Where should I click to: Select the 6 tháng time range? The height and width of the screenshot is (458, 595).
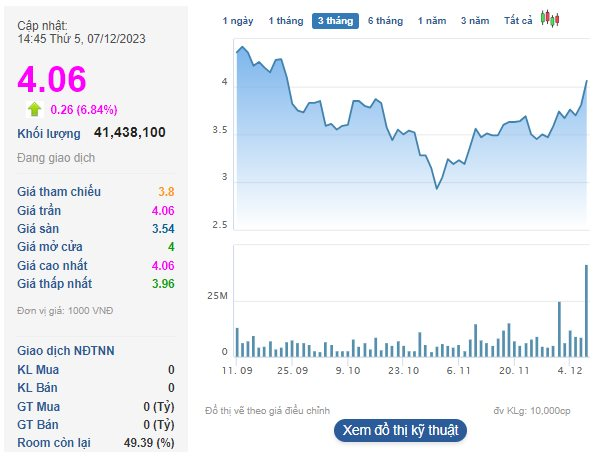coord(385,20)
